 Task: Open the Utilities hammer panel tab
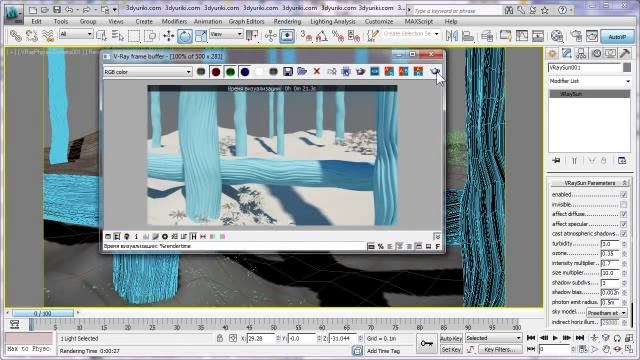[625, 53]
